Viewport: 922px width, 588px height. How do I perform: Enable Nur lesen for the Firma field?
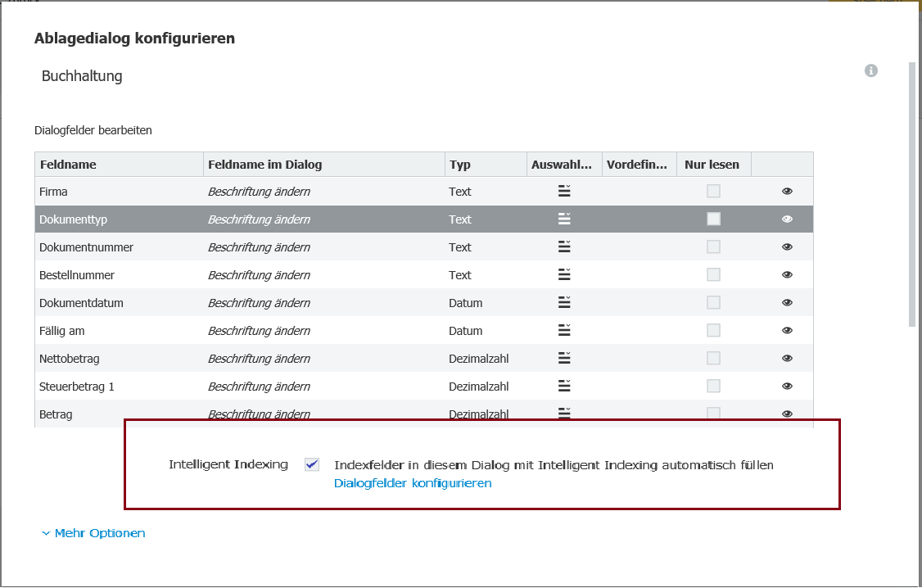pos(713,191)
